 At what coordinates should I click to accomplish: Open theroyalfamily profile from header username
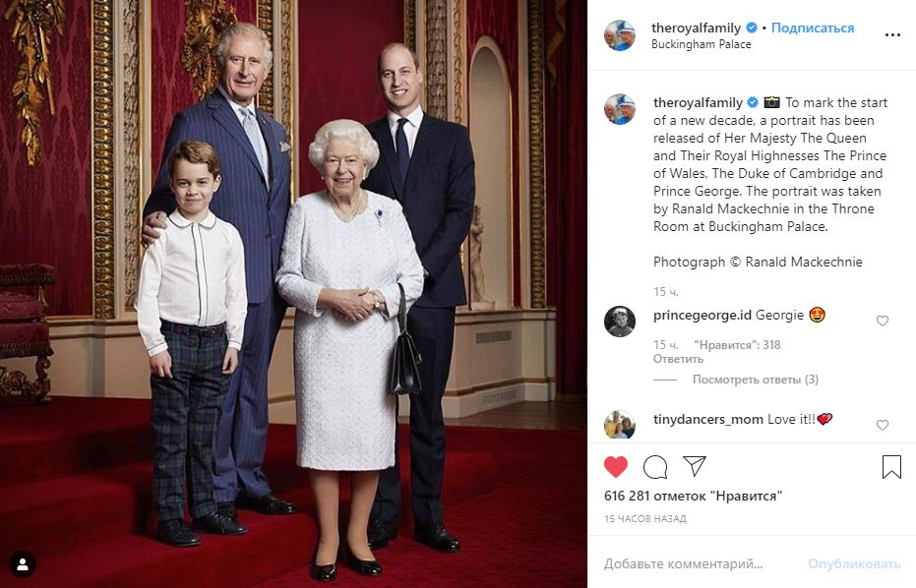pos(696,28)
